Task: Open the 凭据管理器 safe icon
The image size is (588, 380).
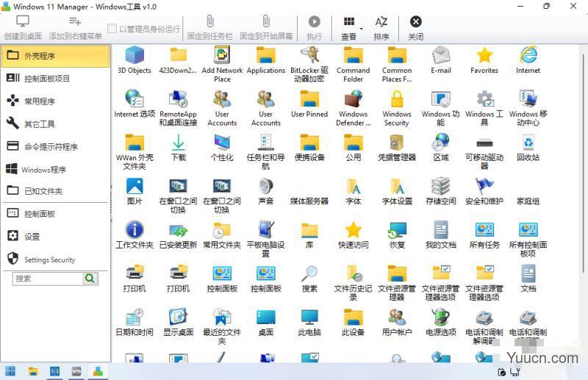Action: [x=397, y=148]
